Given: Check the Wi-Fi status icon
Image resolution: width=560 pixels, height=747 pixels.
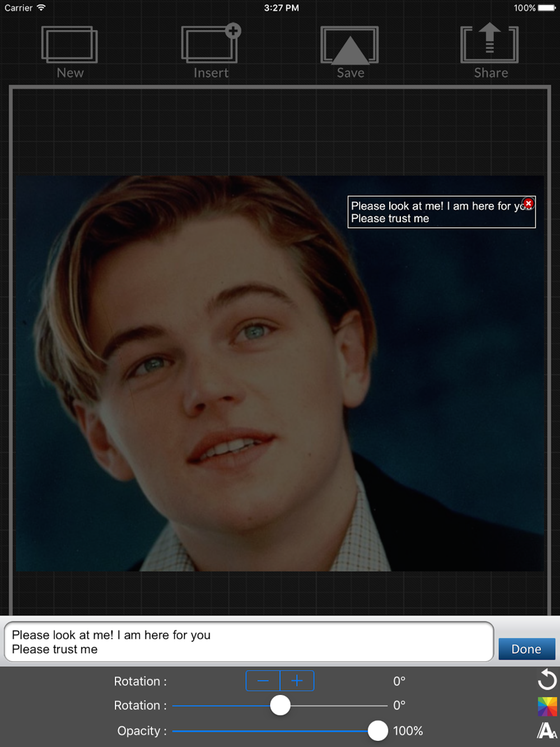Looking at the screenshot, I should (41, 7).
